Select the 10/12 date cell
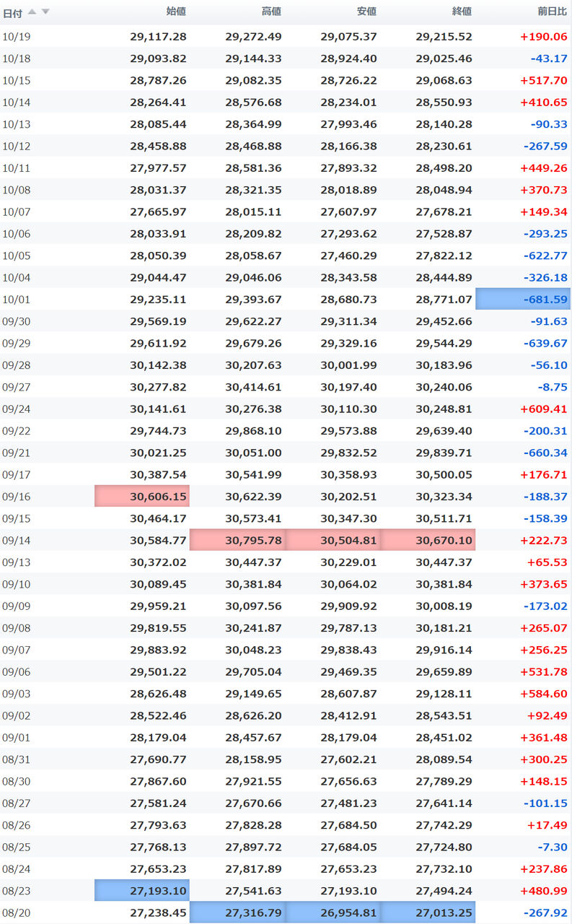Screen dimensions: 572x924 pos(17,146)
